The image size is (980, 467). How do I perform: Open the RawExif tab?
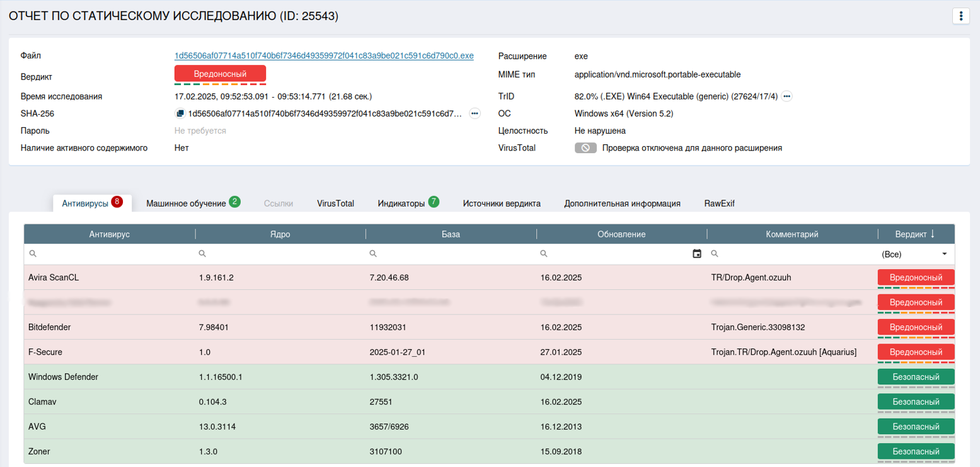(x=719, y=204)
